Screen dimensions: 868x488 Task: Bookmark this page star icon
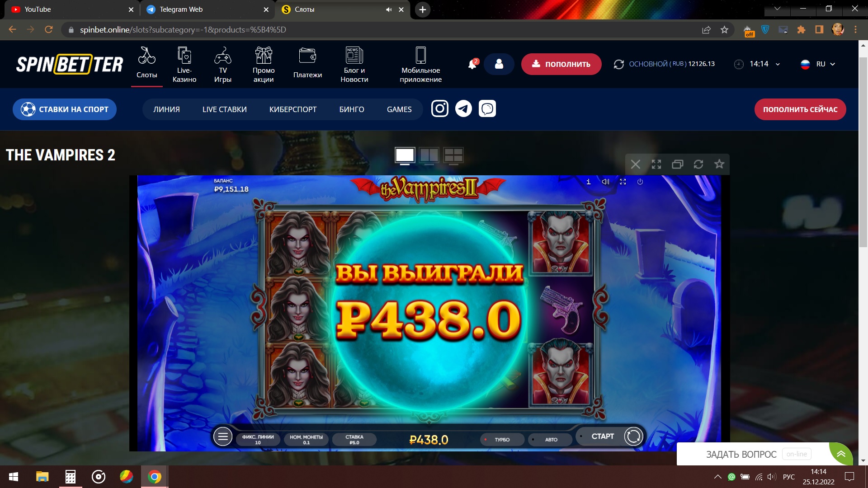point(724,29)
